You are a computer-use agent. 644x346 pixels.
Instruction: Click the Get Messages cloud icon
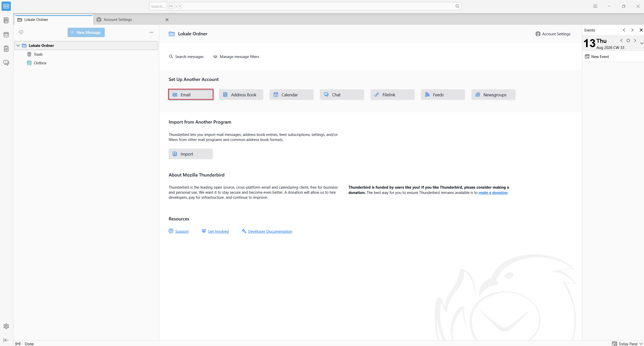pos(21,32)
